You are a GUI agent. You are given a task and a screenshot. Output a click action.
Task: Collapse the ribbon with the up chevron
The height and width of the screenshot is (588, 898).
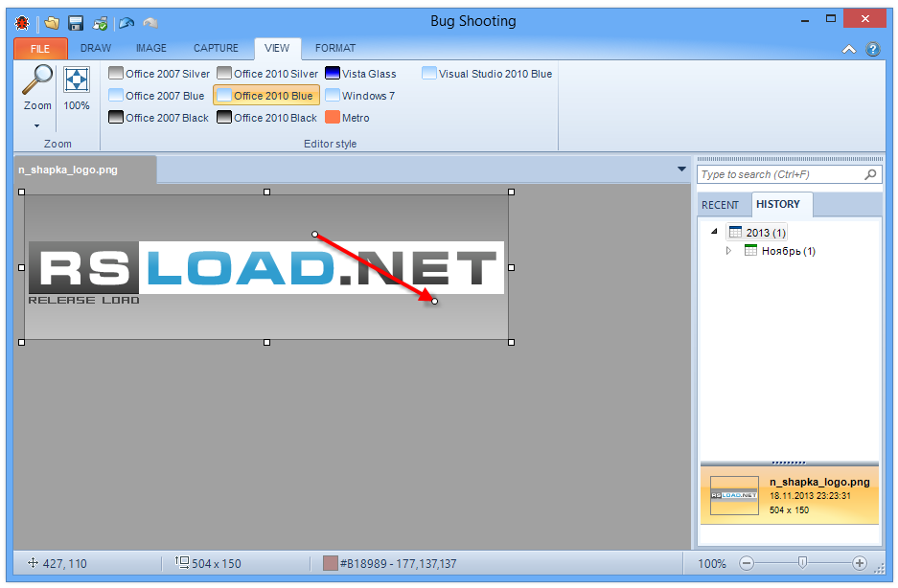click(849, 49)
